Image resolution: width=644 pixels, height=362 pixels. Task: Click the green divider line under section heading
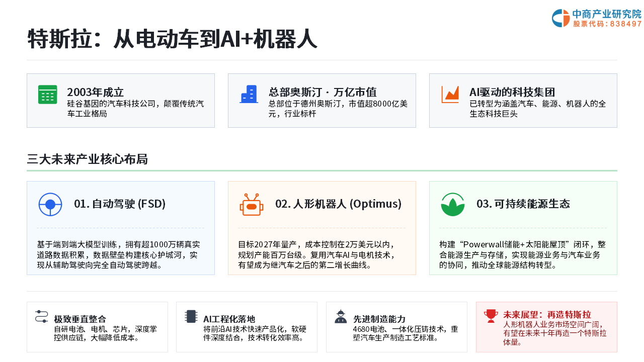[322, 171]
